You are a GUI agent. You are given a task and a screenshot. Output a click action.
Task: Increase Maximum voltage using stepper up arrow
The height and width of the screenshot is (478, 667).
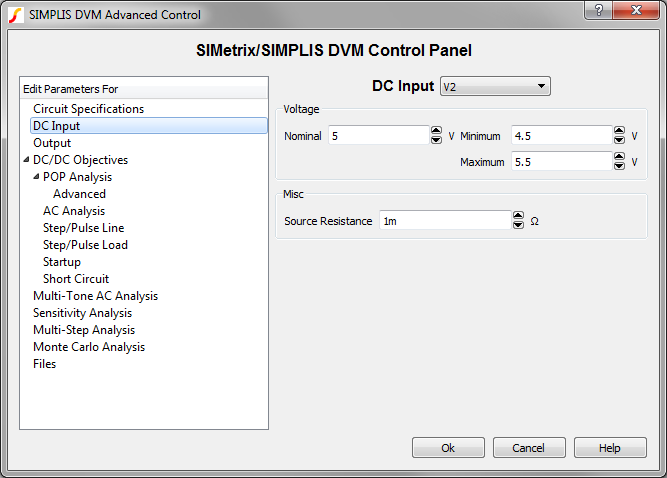618,157
